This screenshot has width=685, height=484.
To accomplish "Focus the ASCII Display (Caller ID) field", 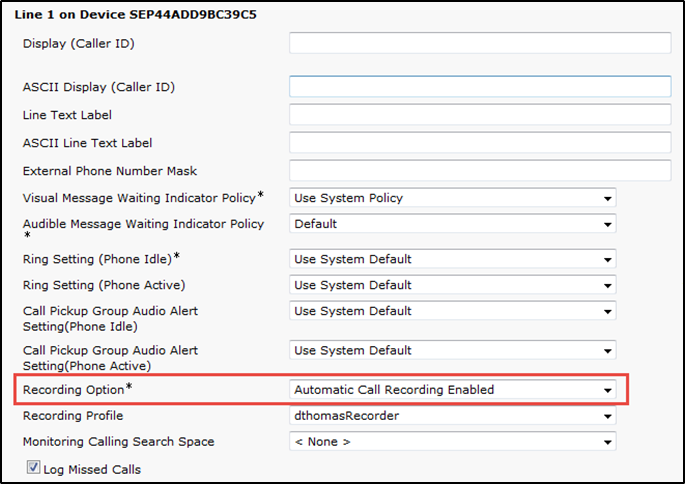I will click(x=480, y=86).
